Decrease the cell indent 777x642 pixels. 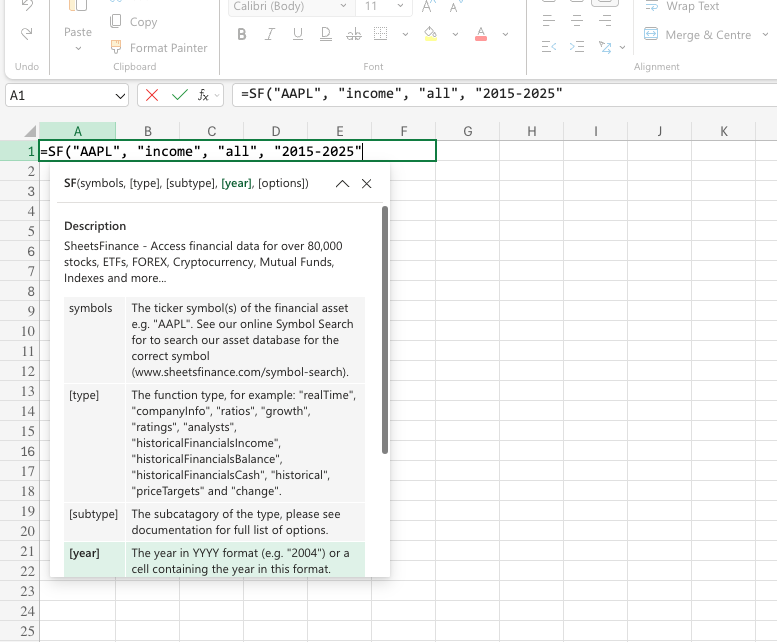(x=549, y=47)
